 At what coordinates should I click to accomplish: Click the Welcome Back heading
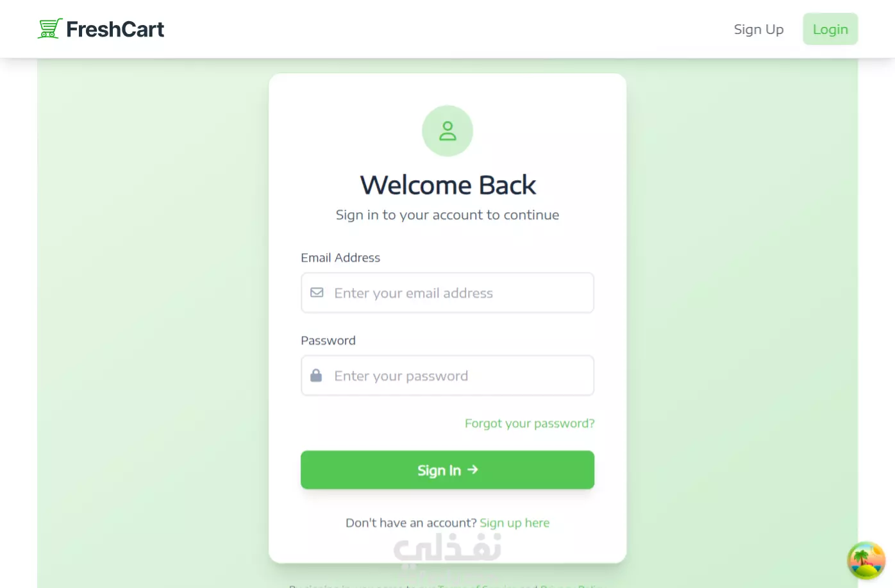(x=447, y=185)
